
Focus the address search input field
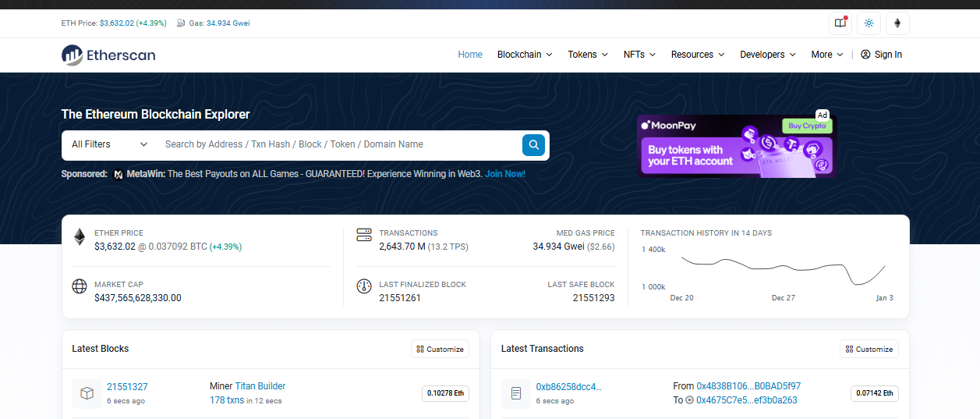pyautogui.click(x=339, y=144)
